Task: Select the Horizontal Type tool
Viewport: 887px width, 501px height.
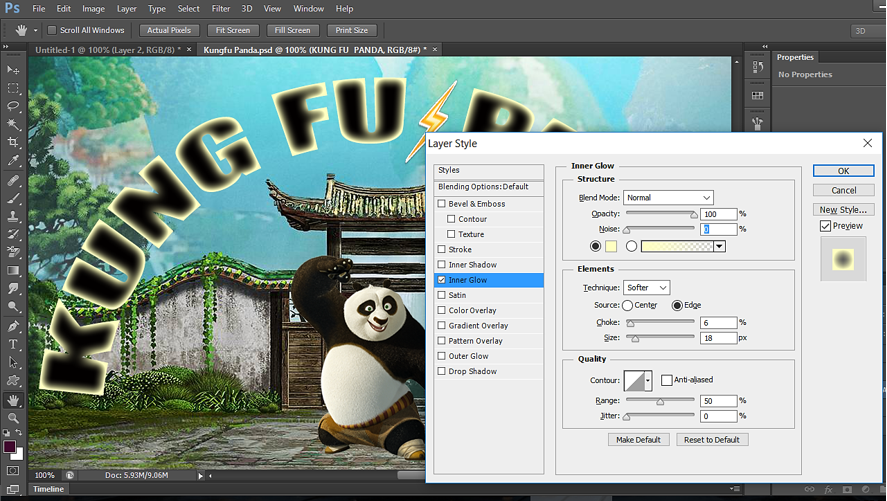Action: click(x=13, y=344)
